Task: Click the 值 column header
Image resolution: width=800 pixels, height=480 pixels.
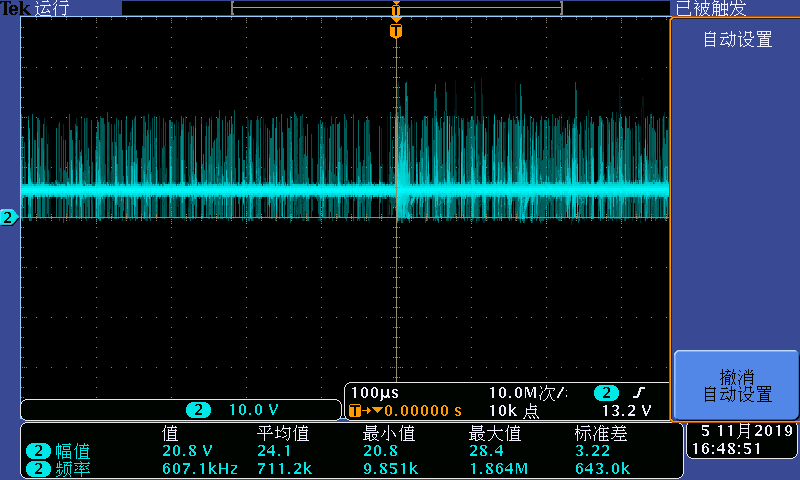Action: [x=170, y=434]
